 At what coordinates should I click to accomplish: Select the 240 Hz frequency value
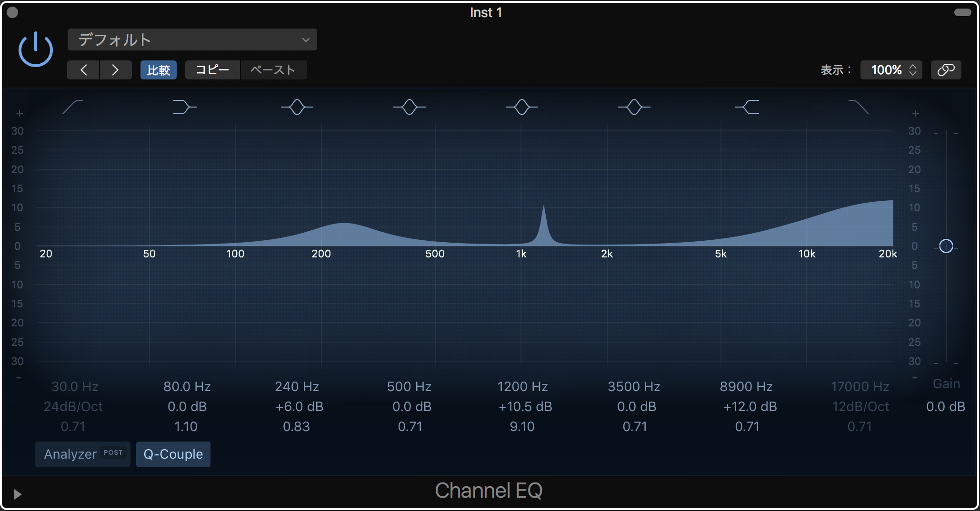pyautogui.click(x=297, y=386)
